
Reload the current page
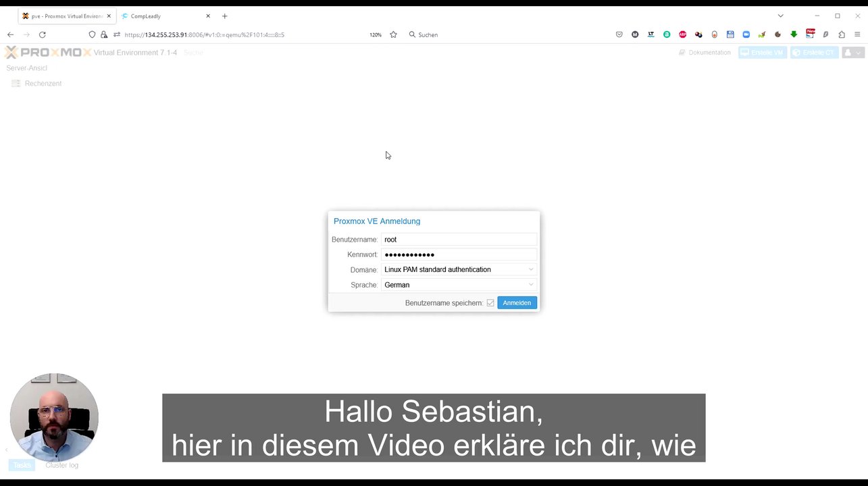coord(42,34)
